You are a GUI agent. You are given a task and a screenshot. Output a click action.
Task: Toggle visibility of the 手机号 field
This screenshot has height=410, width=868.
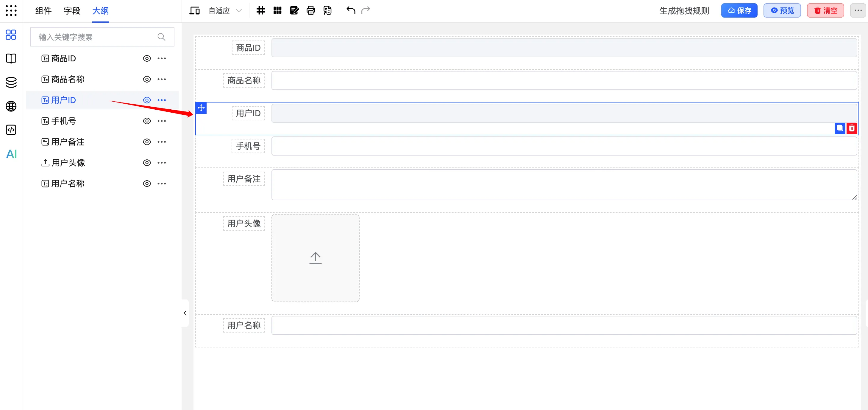point(147,121)
